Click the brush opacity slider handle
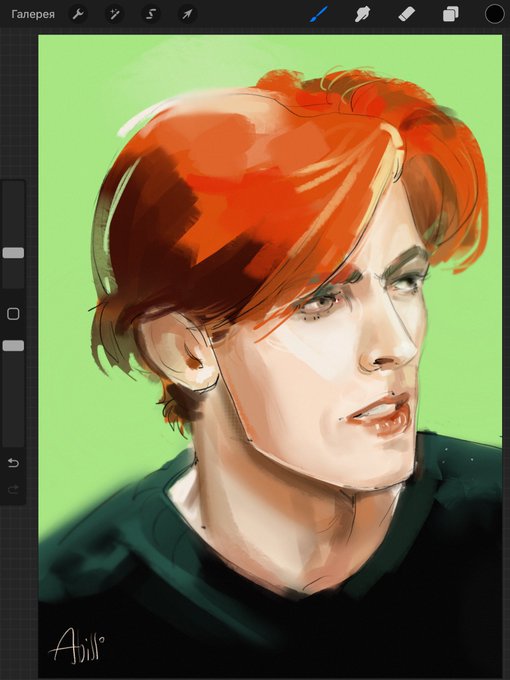 [13, 346]
